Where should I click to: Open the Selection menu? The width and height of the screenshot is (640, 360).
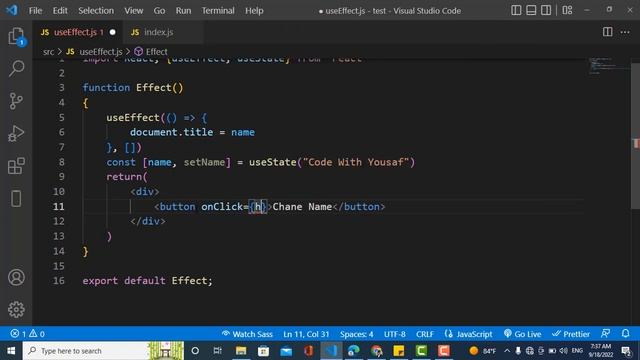tap(96, 11)
